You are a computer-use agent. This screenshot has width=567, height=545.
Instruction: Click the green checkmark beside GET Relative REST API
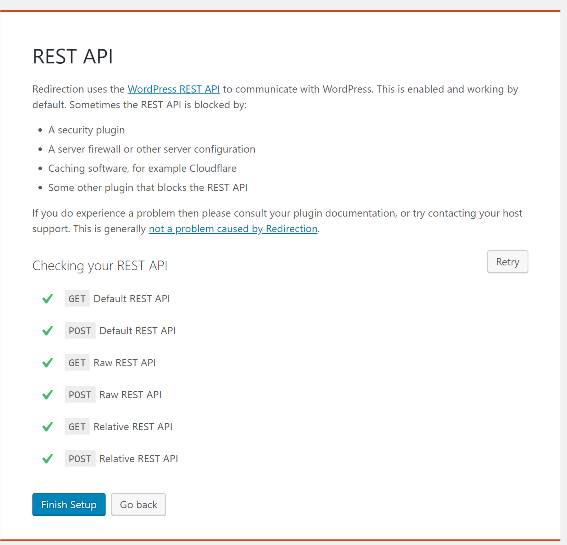click(47, 426)
